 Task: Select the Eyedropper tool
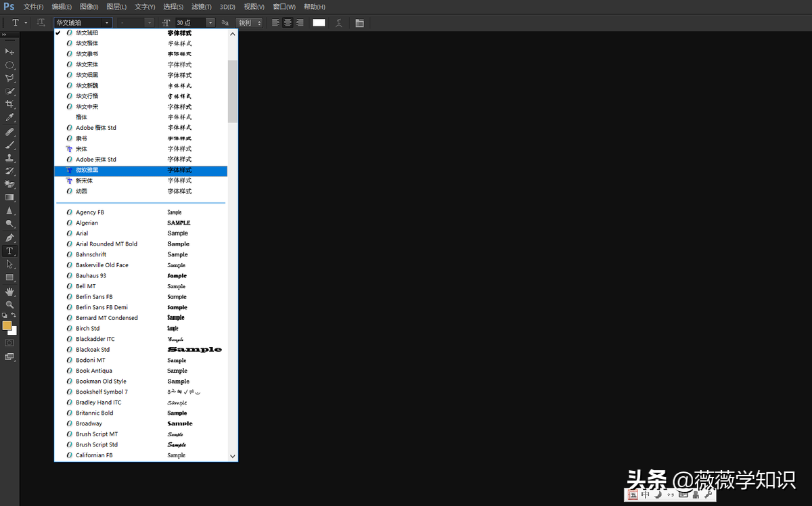coord(9,117)
